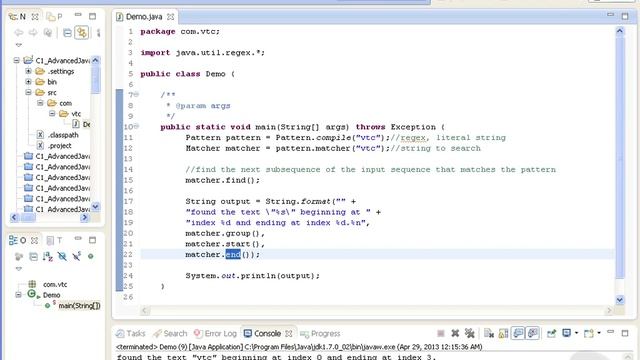
Task: Click the editor scrollbar up arrow
Action: point(620,31)
